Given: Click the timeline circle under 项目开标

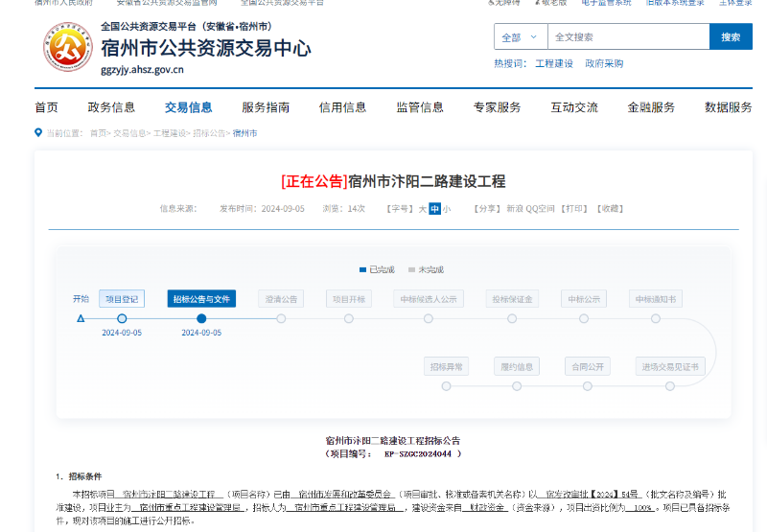Looking at the screenshot, I should click(349, 319).
